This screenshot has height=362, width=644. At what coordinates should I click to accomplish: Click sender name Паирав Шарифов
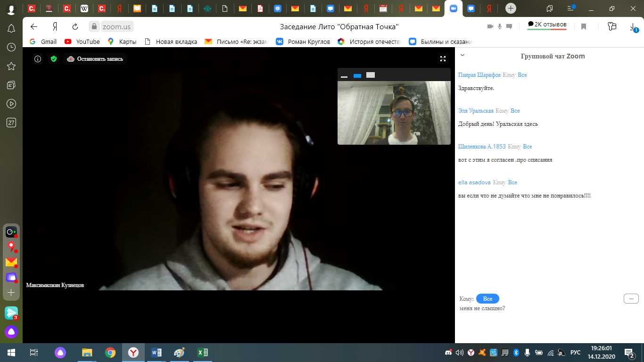pyautogui.click(x=479, y=75)
